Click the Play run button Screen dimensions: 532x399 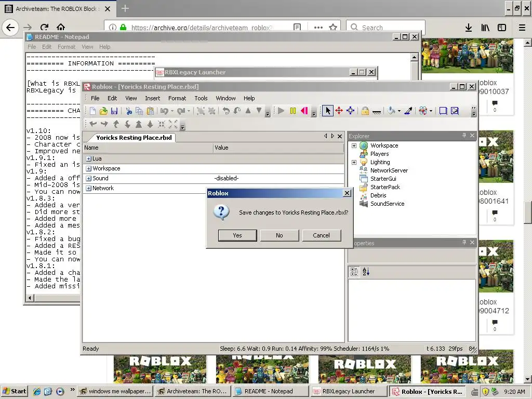pyautogui.click(x=281, y=111)
